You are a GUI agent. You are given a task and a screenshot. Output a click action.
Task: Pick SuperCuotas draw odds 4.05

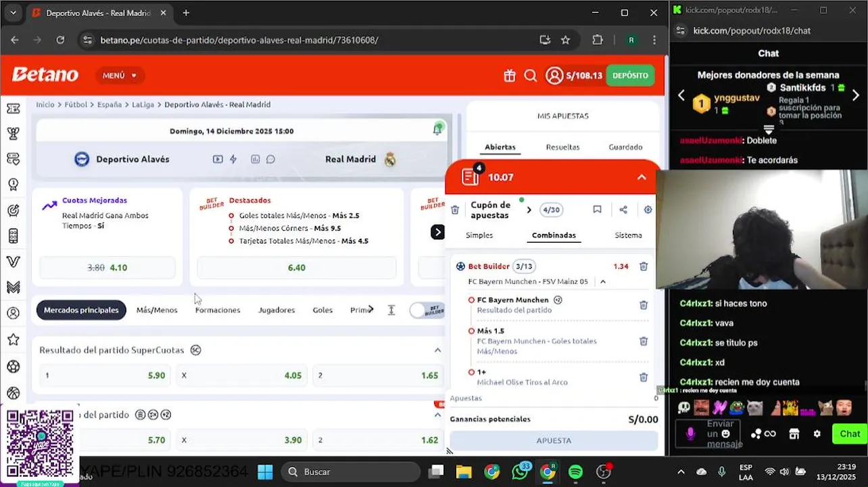(x=241, y=375)
